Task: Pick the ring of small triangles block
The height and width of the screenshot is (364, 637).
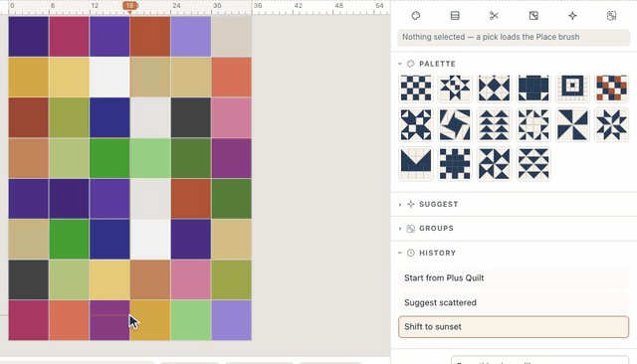Action: pyautogui.click(x=533, y=125)
